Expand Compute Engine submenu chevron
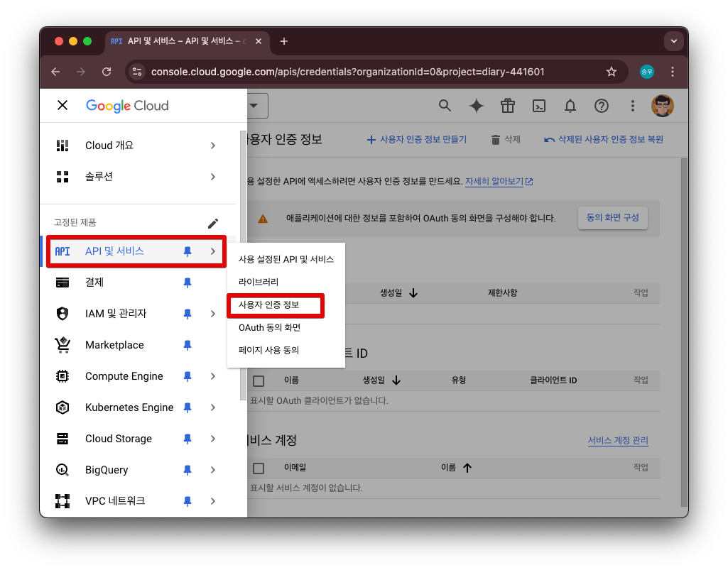 212,376
